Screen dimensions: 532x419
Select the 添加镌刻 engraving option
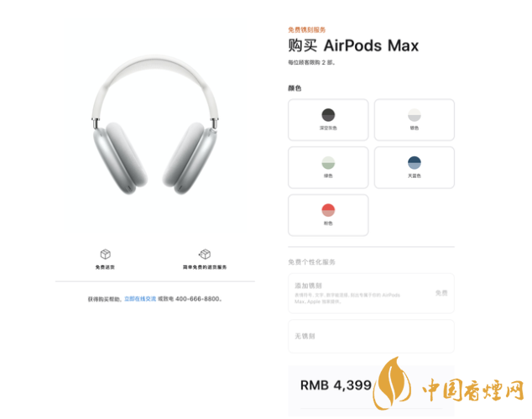click(x=371, y=293)
